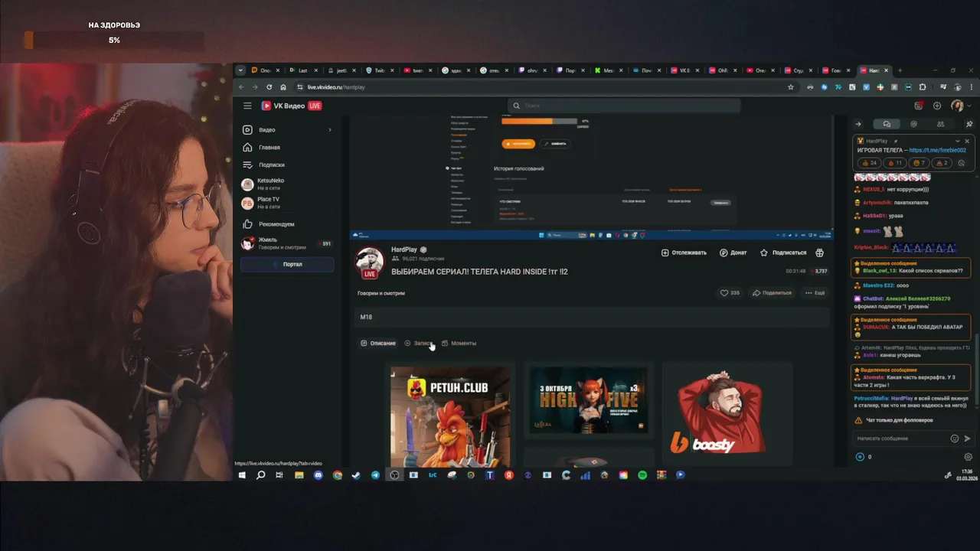Click the pin icon atop the chat
Viewport: 980px width, 551px height.
tap(969, 124)
